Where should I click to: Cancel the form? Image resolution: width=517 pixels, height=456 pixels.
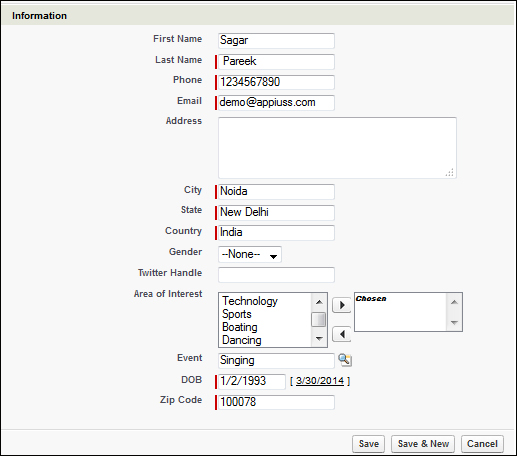482,444
